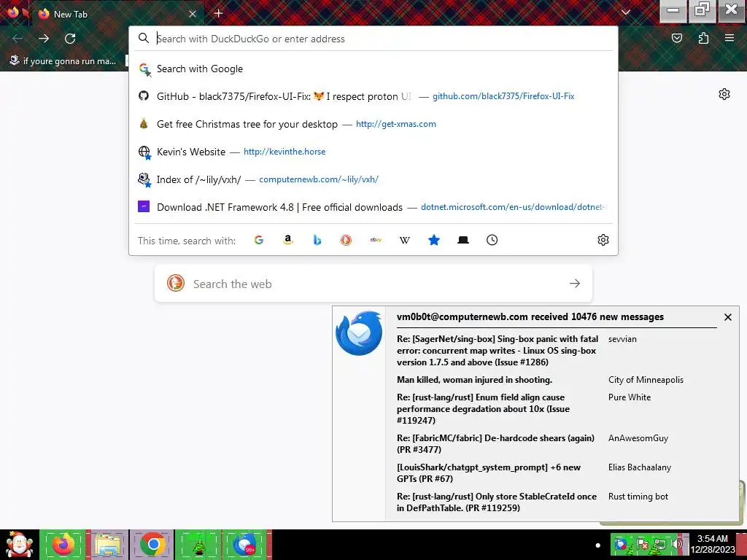Click sender name 'Rust timing bot'
This screenshot has width=747, height=560.
[638, 496]
